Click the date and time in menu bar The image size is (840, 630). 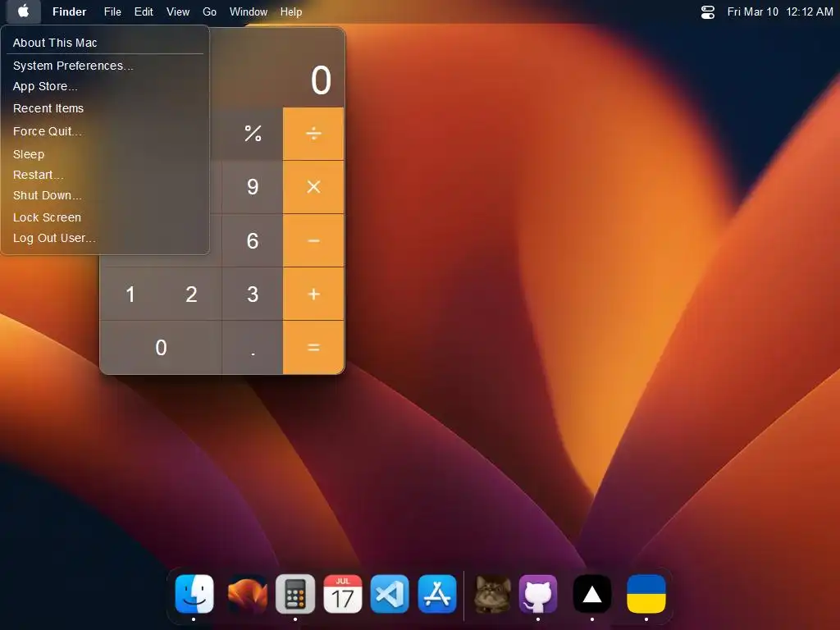780,11
